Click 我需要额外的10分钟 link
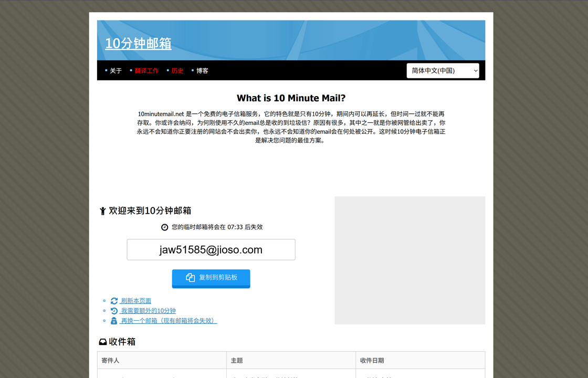 tap(148, 310)
